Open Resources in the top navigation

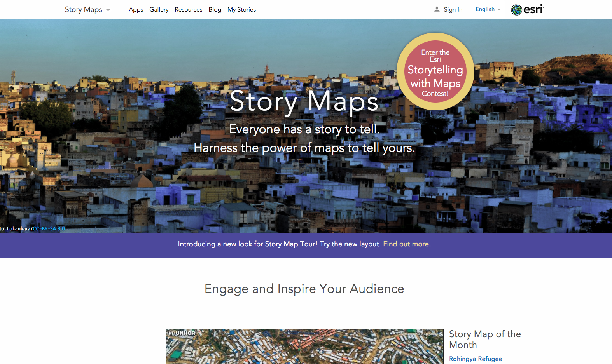tap(188, 10)
